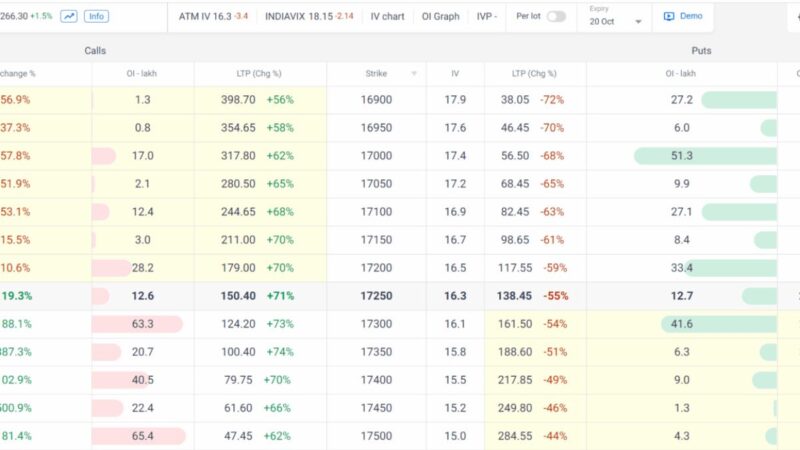Click Calls LTP (Chg %) header
This screenshot has width=800, height=450.
click(259, 73)
